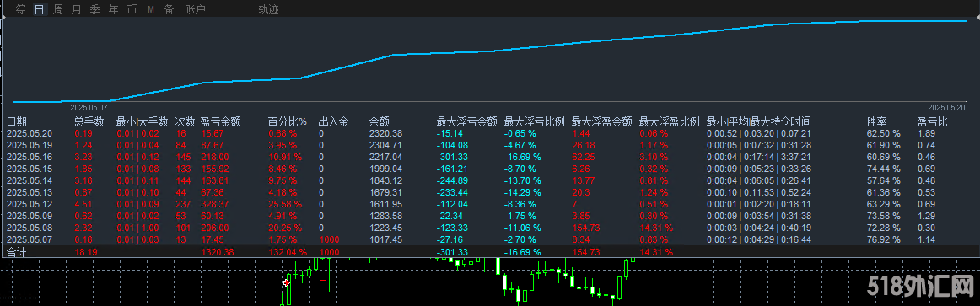Click the 2025.05.20 chart axis label
This screenshot has width=980, height=306.
click(x=947, y=107)
